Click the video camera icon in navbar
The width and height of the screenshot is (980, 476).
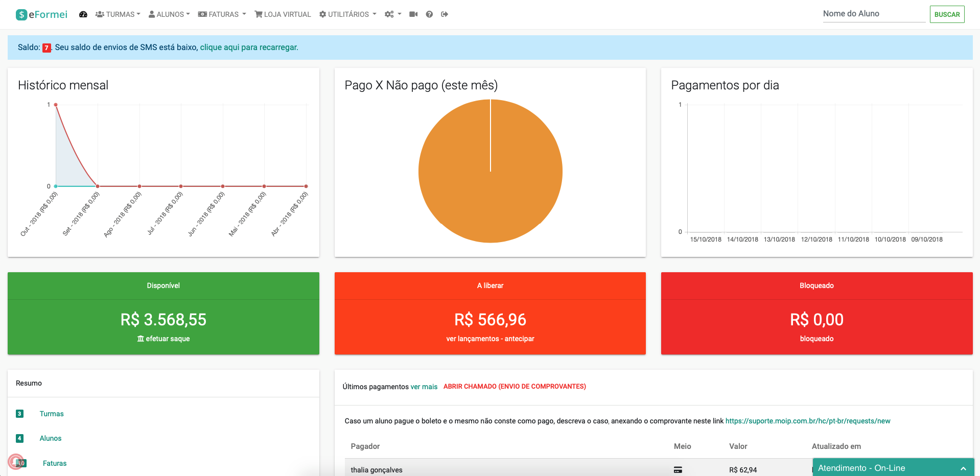413,14
